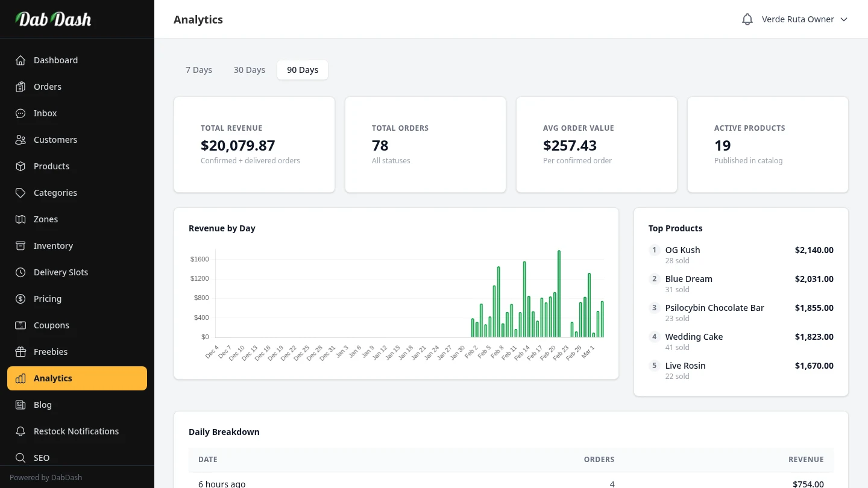Click the SEO magnifier icon
Viewport: 868px width, 488px height.
click(20, 458)
